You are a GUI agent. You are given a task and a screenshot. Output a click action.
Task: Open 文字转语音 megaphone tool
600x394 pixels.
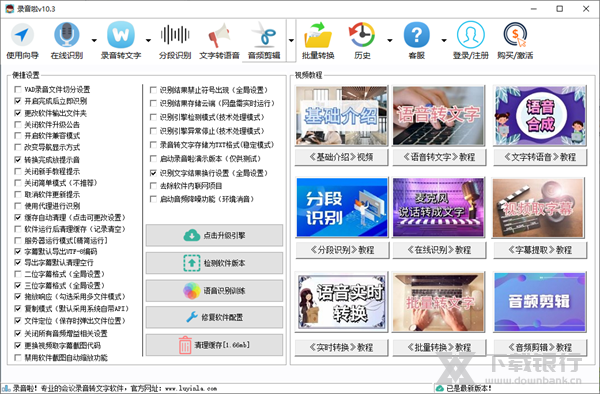click(219, 41)
